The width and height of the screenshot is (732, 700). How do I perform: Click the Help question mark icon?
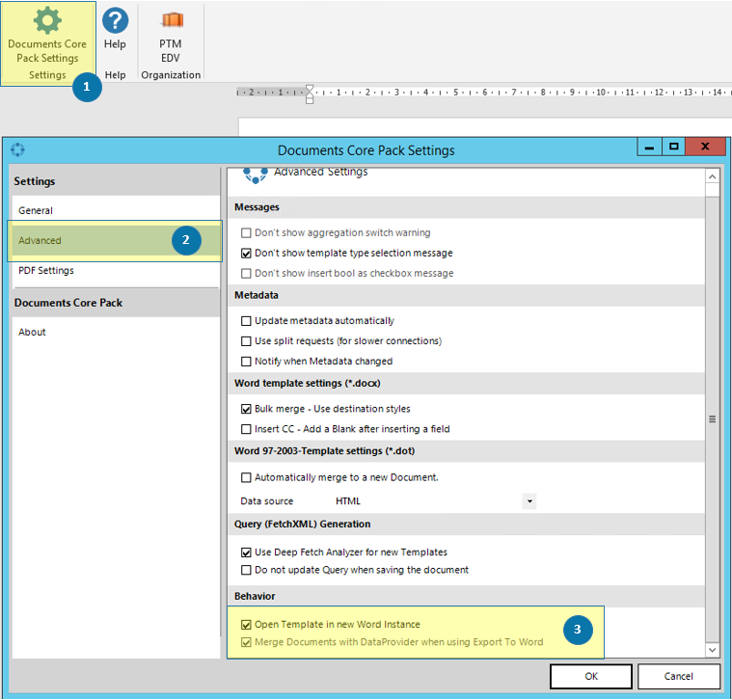point(115,20)
